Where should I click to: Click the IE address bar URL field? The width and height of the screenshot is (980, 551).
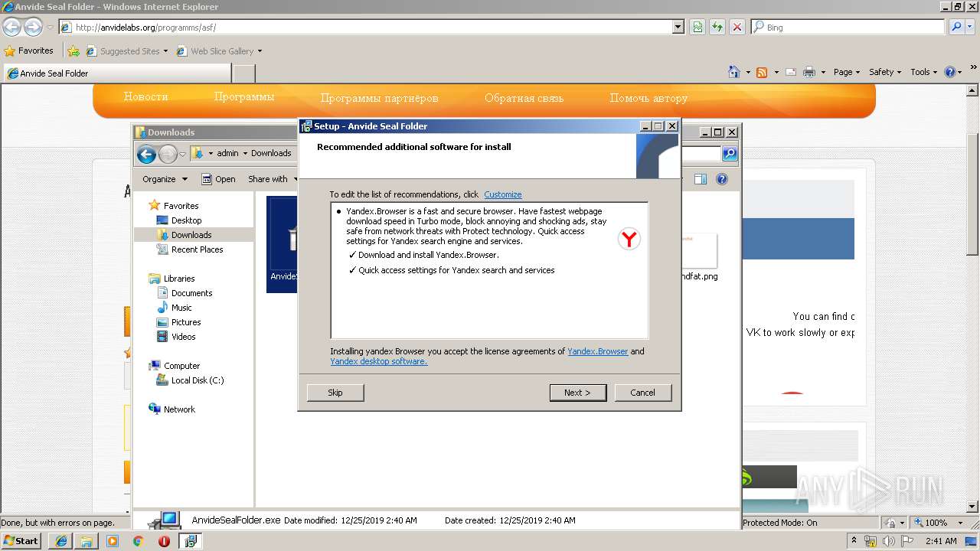(x=365, y=27)
